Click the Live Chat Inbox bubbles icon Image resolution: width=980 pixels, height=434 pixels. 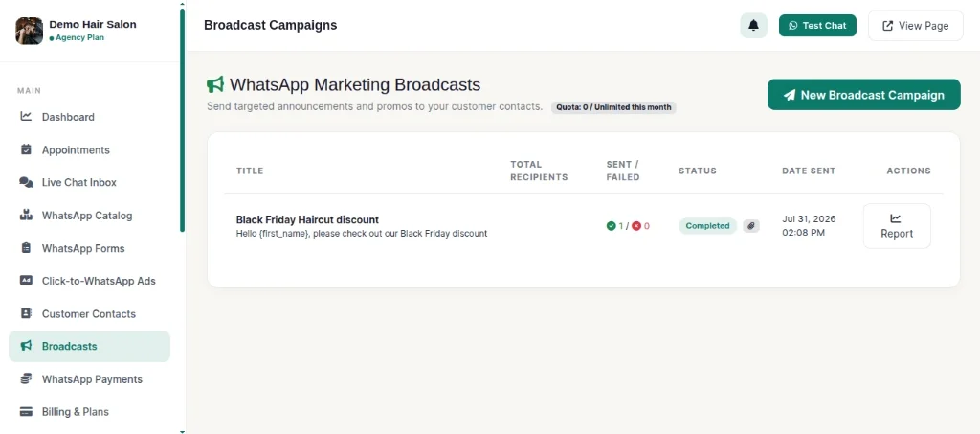(x=26, y=182)
